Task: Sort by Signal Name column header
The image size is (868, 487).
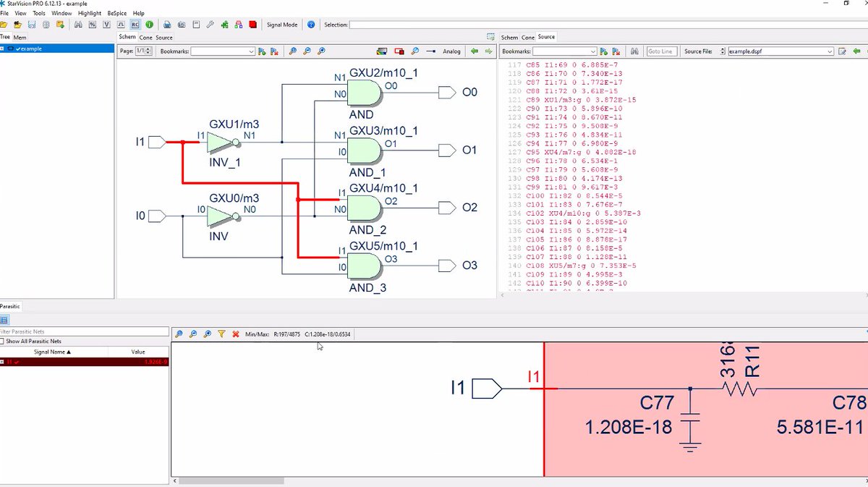Action: 54,352
